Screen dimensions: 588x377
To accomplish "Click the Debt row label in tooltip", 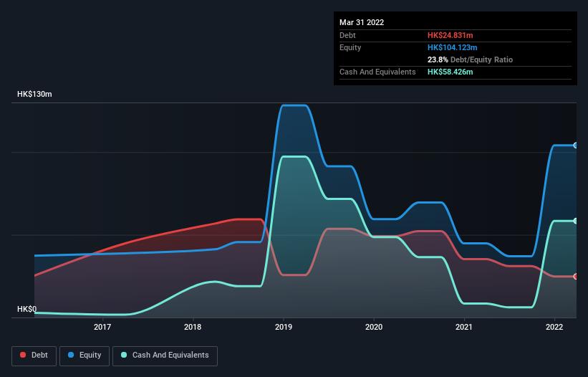I will (x=347, y=35).
